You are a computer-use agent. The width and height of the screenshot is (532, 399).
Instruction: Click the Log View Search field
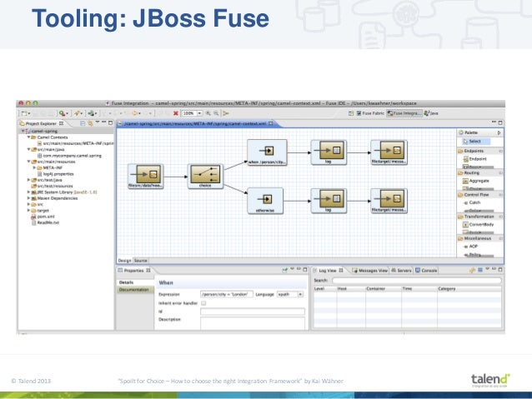pos(417,281)
